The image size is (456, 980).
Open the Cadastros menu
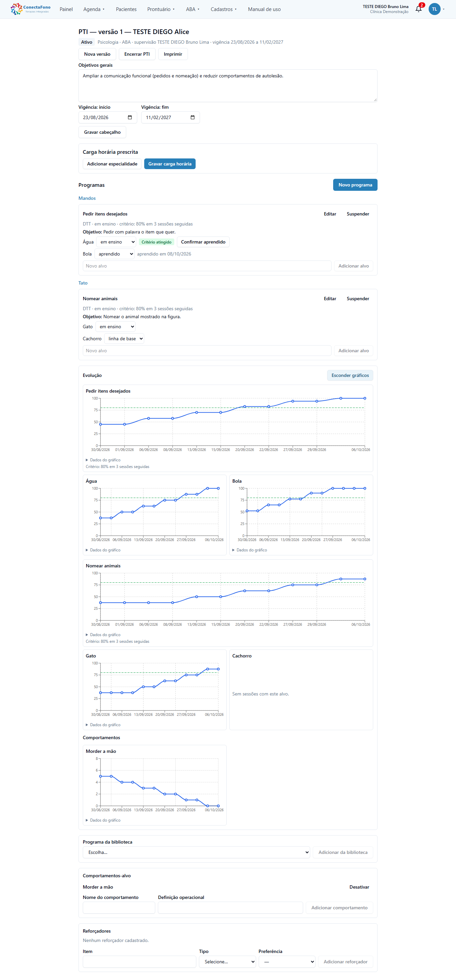coord(223,9)
